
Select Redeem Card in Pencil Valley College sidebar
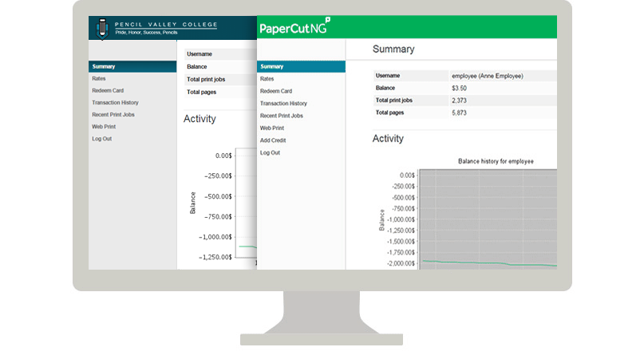[x=108, y=90]
